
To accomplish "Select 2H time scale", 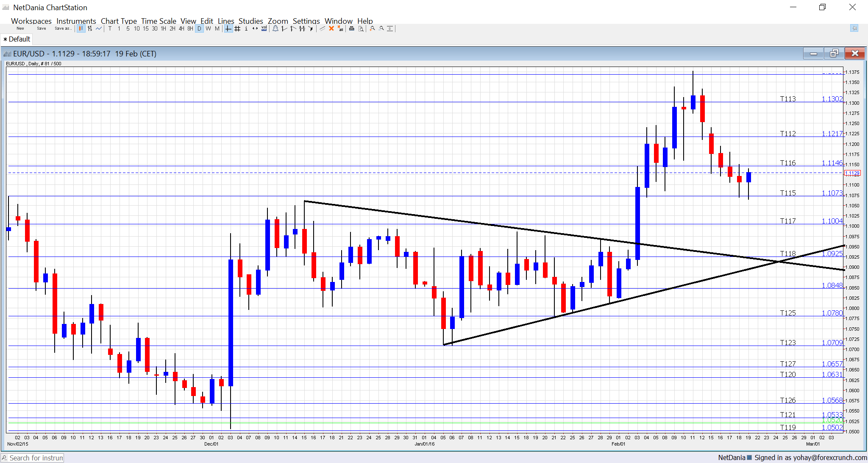I will (172, 28).
